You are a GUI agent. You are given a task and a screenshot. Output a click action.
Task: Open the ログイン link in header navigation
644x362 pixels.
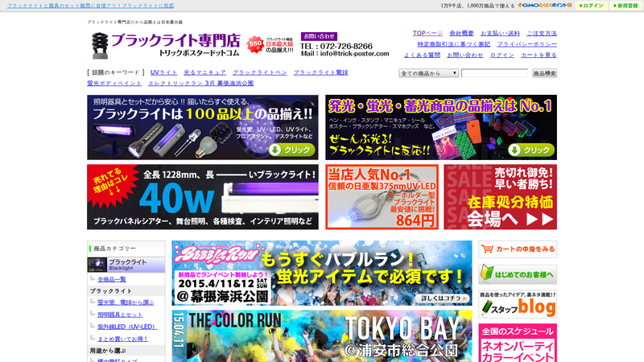point(502,55)
